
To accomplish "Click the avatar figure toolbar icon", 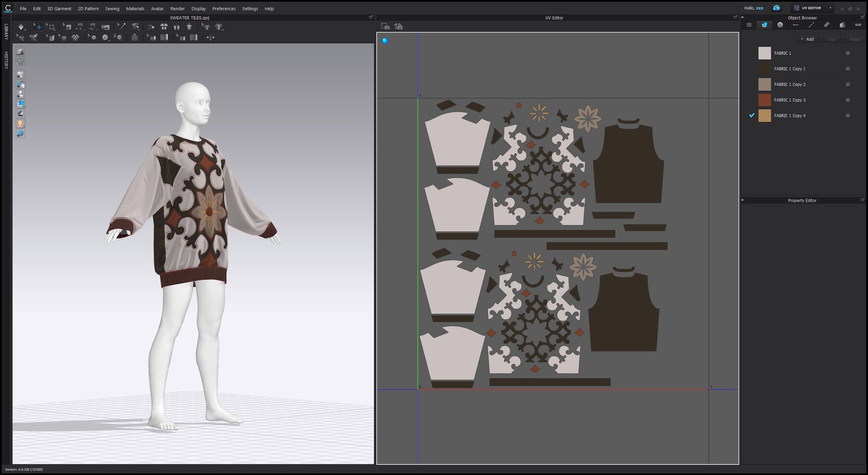I will pyautogui.click(x=189, y=27).
